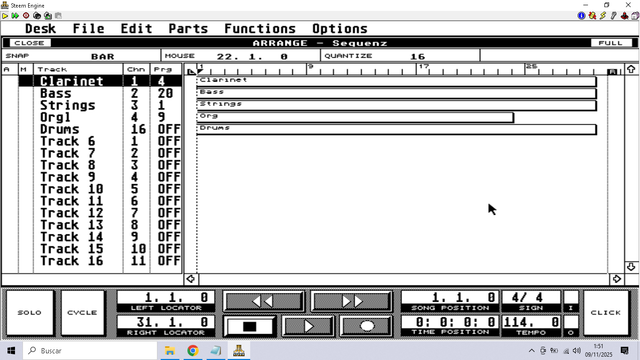Screen dimensions: 640x360
Task: Click the Left Locator value field
Action: click(x=166, y=297)
